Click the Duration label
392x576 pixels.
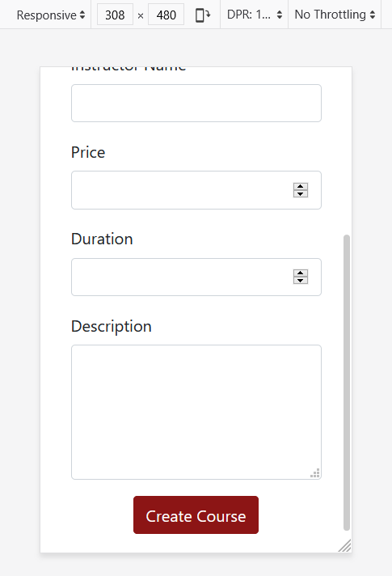pos(102,239)
